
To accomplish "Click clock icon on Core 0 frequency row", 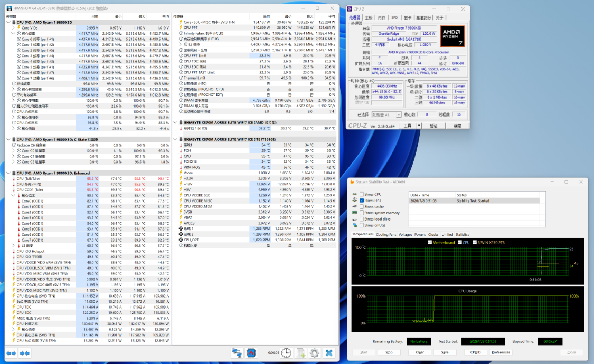I will [18, 39].
